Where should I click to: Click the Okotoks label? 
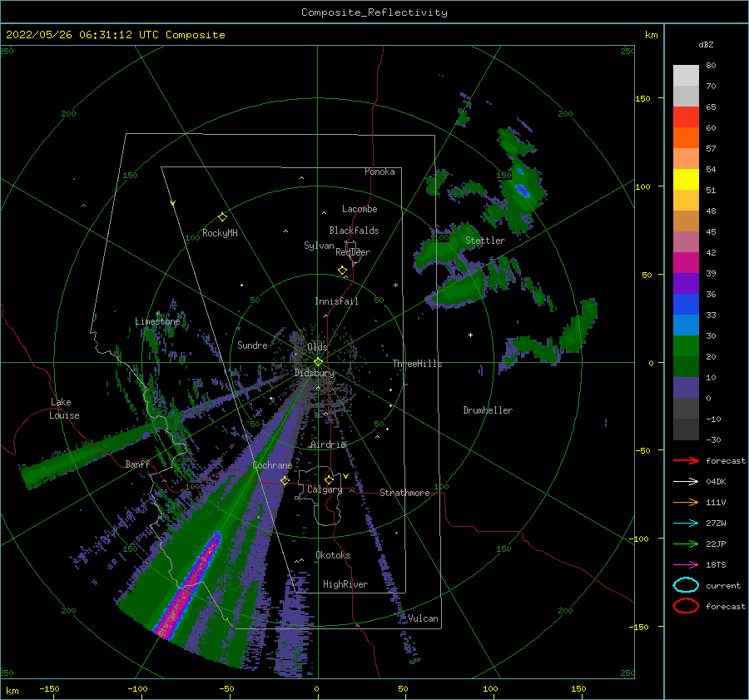pyautogui.click(x=333, y=556)
